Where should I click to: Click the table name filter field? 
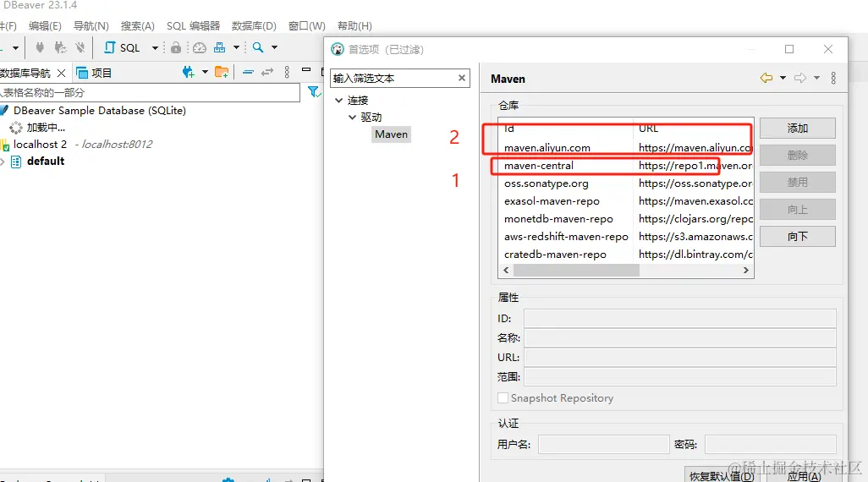coord(150,92)
